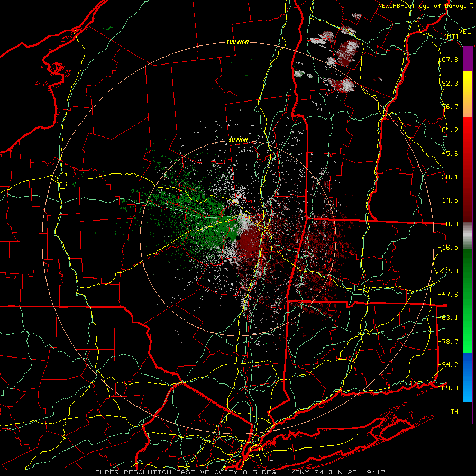Click the -0.9 velocity scale value

tap(450, 224)
